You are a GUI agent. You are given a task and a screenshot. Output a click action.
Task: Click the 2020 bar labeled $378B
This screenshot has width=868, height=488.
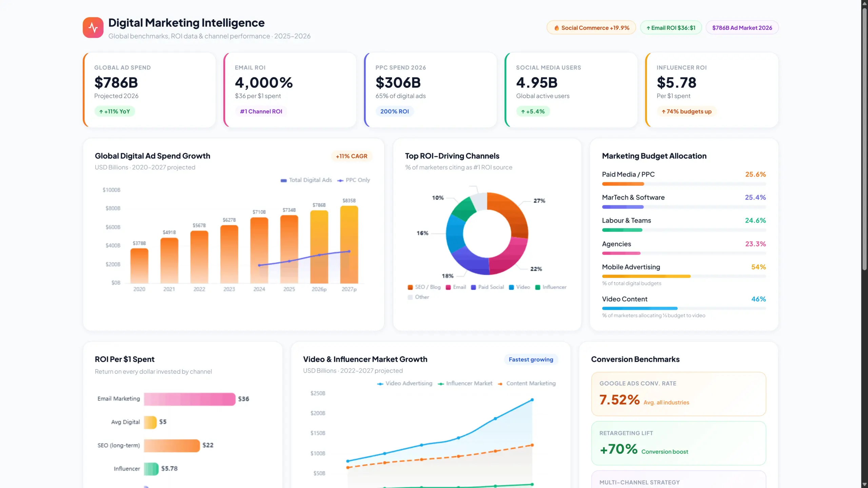pyautogui.click(x=139, y=266)
